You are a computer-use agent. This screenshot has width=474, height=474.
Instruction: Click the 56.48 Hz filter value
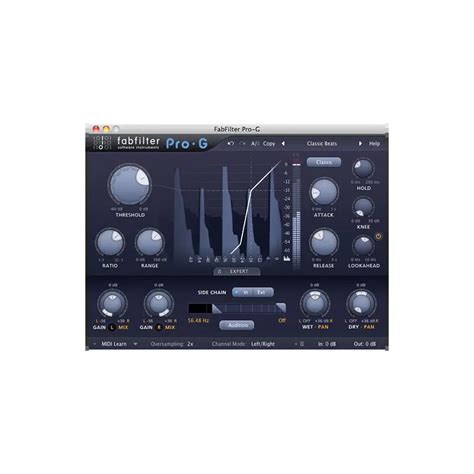pos(198,320)
